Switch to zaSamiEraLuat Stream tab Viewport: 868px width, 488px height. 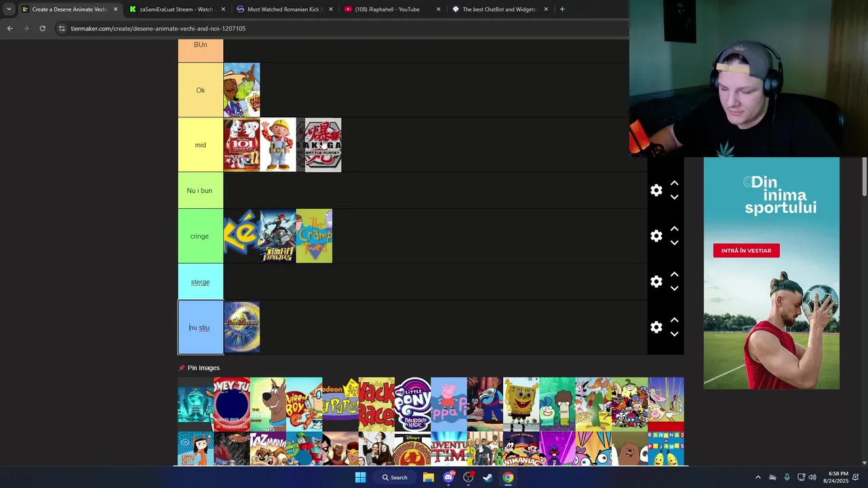pyautogui.click(x=176, y=9)
